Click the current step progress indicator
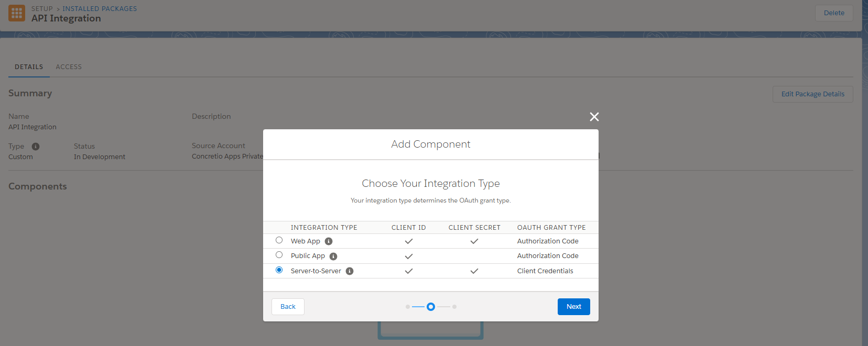Screen dimensions: 868x346 (x=431, y=307)
